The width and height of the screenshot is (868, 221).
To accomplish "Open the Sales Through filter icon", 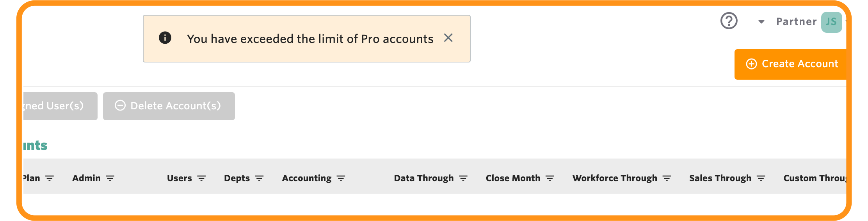I will coord(761,178).
